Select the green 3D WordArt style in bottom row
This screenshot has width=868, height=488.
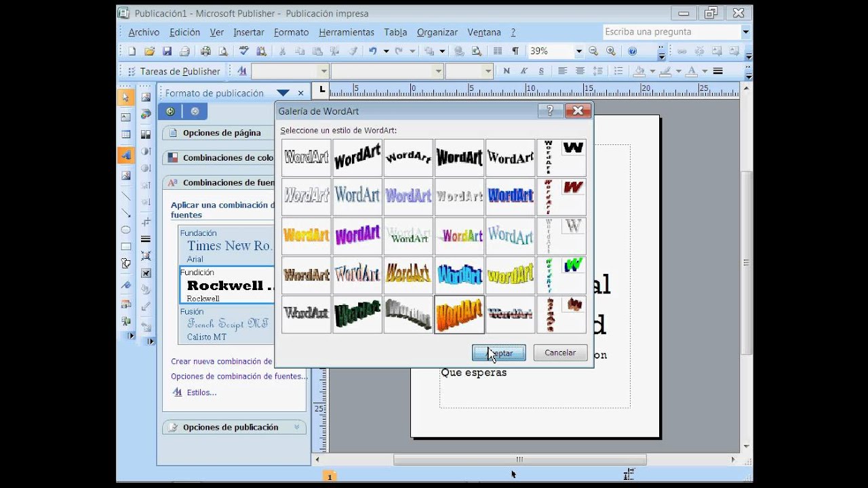357,314
